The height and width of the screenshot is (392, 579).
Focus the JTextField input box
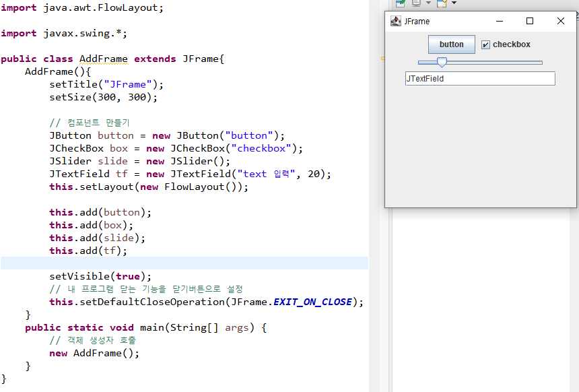click(480, 78)
